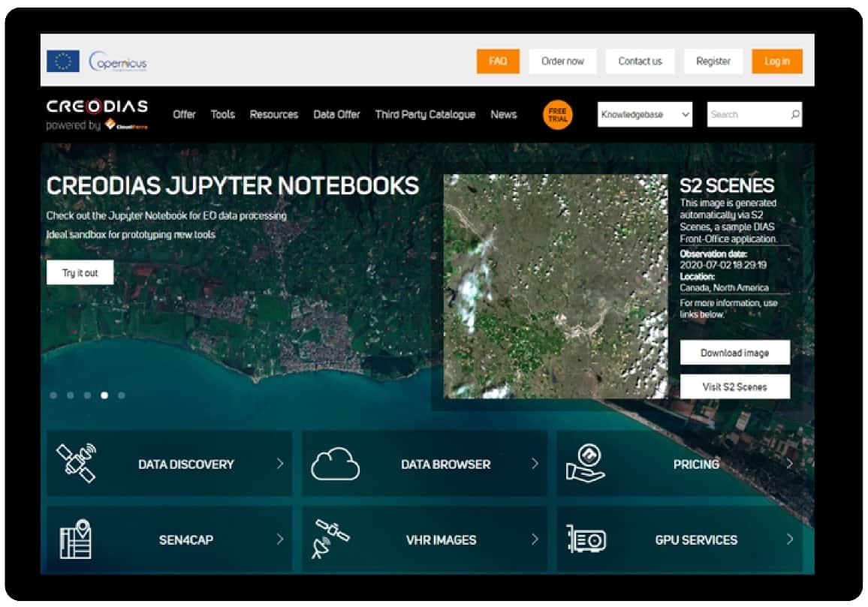This screenshot has height=607, width=868.
Task: Expand the VHR Images tile arrow
Action: click(535, 539)
